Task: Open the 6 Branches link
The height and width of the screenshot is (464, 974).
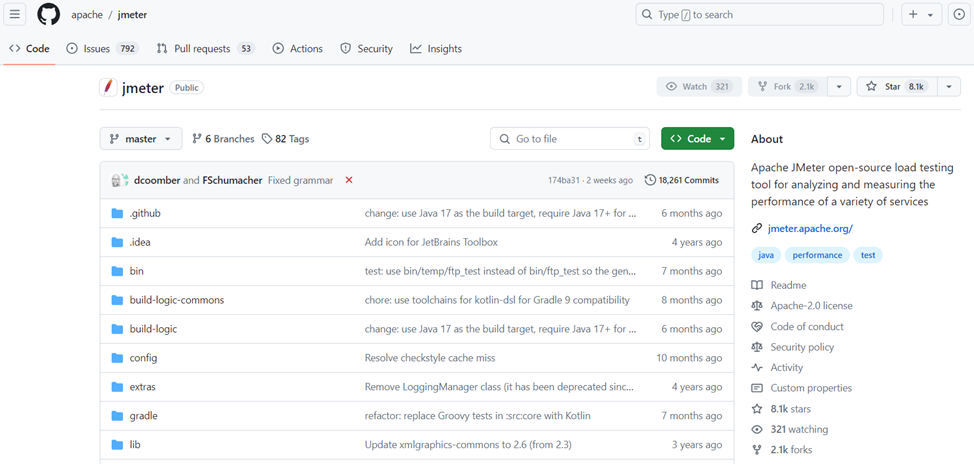Action: coord(224,139)
